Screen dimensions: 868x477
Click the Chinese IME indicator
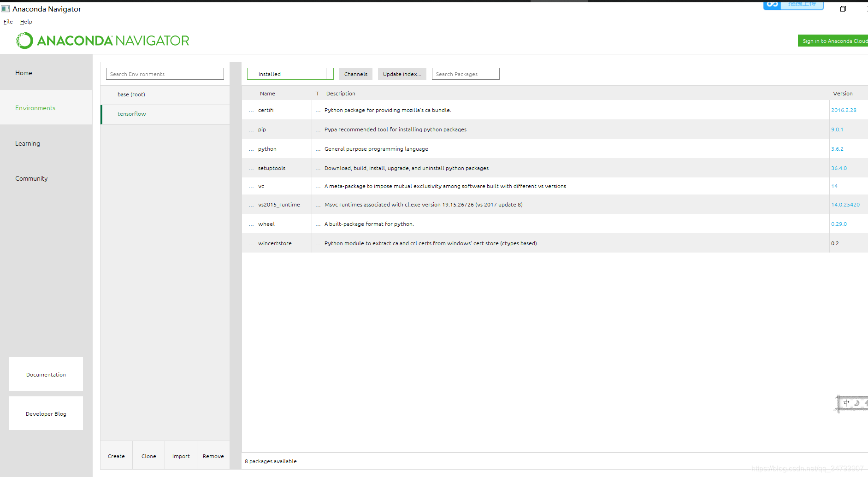(x=846, y=403)
